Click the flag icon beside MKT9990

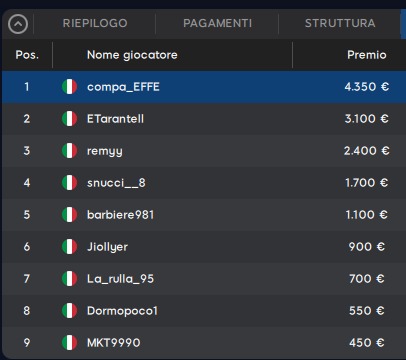pos(70,343)
